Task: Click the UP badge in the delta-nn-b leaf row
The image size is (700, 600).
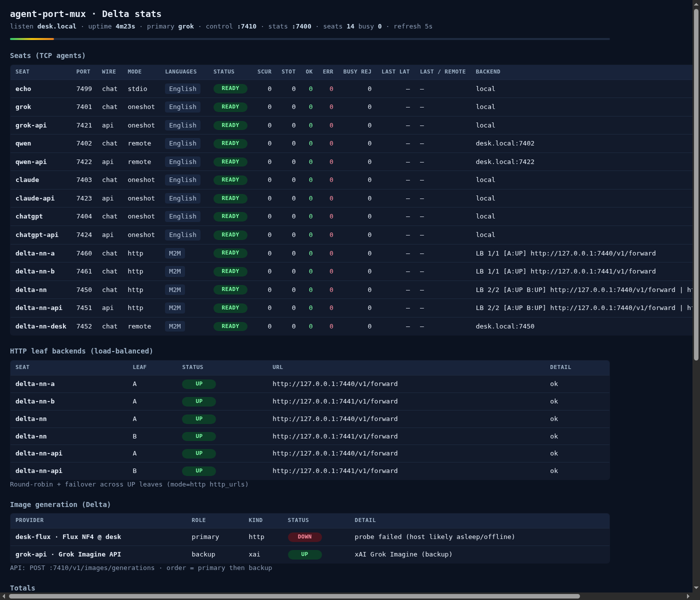Action: (199, 401)
